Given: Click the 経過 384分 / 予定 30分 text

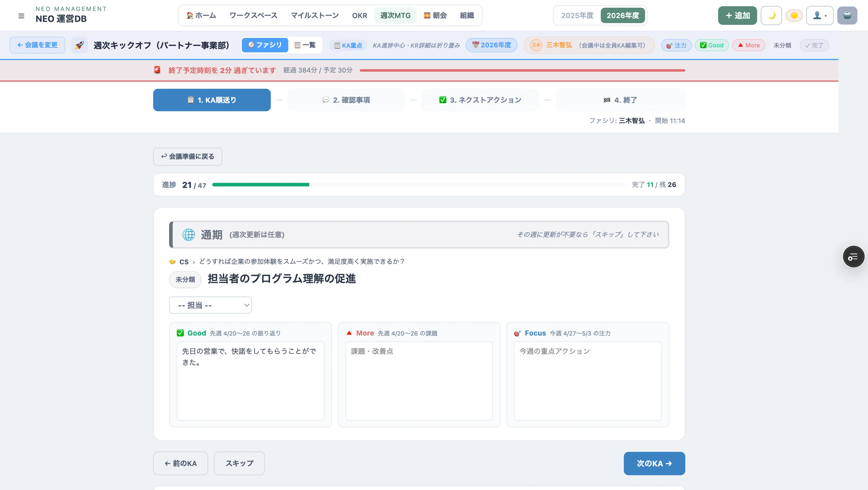Looking at the screenshot, I should pos(318,70).
